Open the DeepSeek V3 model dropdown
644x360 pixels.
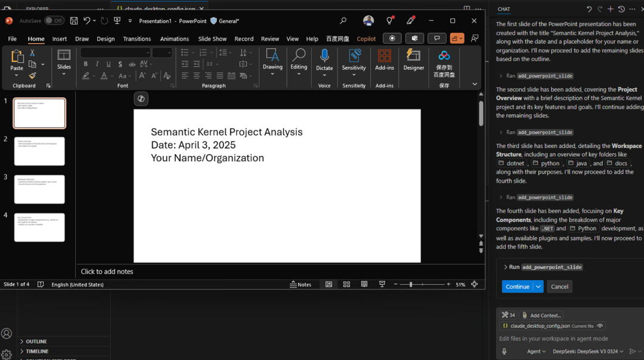point(588,352)
